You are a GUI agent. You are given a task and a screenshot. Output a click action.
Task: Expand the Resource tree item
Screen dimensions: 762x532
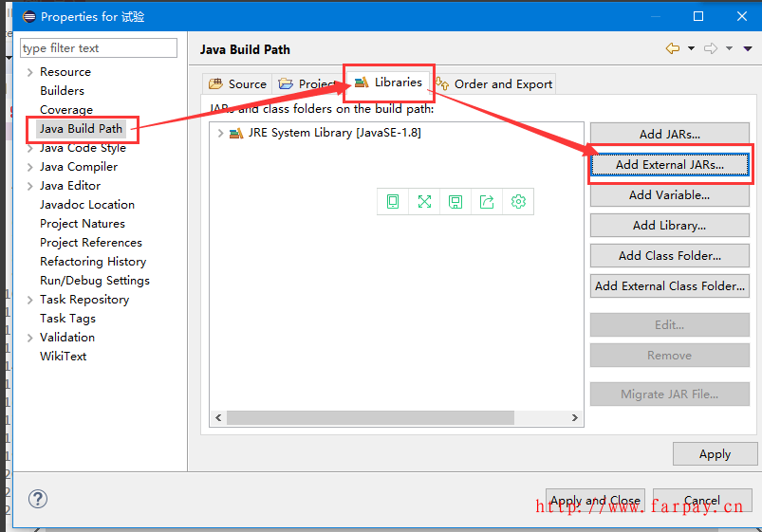pos(30,72)
